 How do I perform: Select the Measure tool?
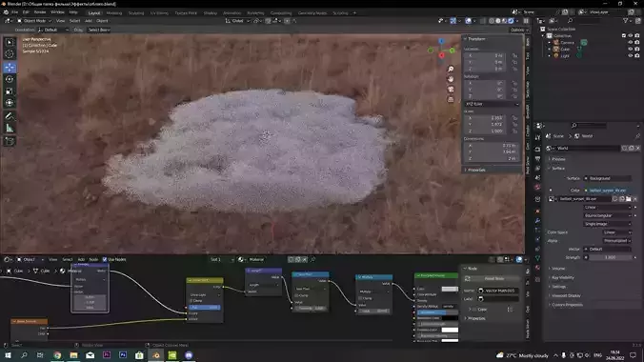10,129
